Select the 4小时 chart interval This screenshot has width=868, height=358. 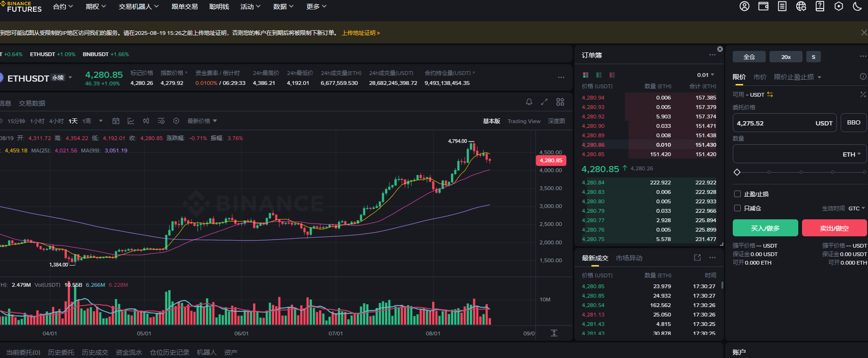(57, 121)
